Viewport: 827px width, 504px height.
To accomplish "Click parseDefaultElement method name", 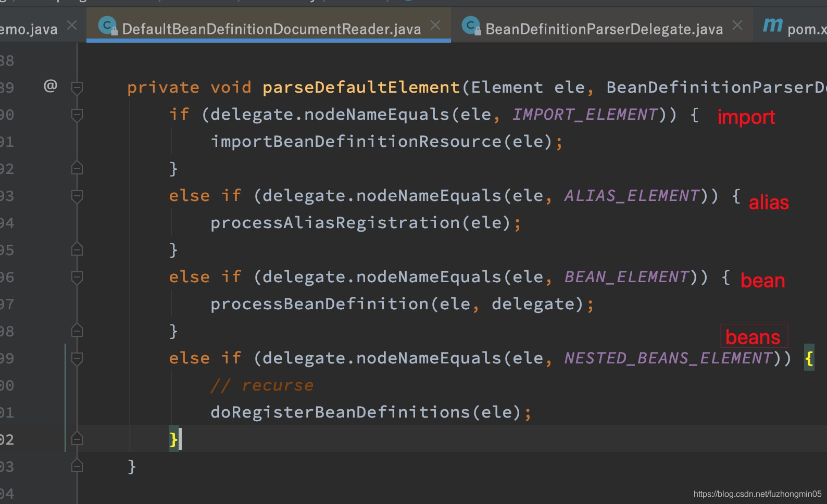I will coord(361,87).
